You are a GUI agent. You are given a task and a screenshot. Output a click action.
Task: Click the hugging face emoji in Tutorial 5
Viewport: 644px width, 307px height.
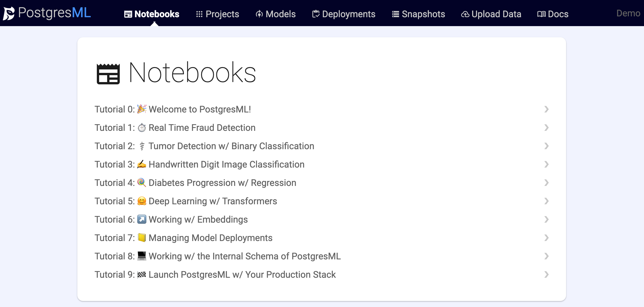[x=142, y=201]
